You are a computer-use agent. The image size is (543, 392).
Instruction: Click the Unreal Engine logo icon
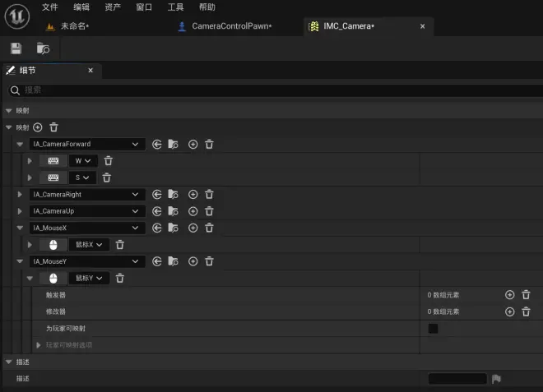coord(17,16)
